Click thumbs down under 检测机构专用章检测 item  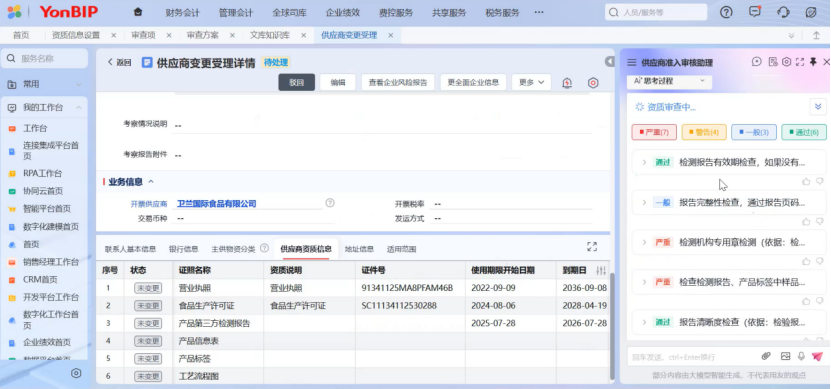(x=820, y=261)
